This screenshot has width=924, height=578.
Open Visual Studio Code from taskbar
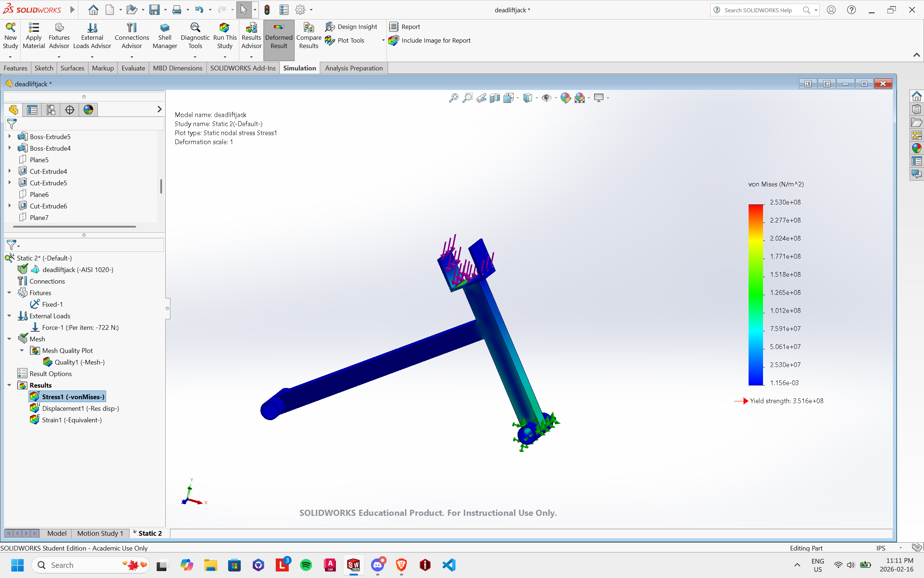(x=449, y=565)
